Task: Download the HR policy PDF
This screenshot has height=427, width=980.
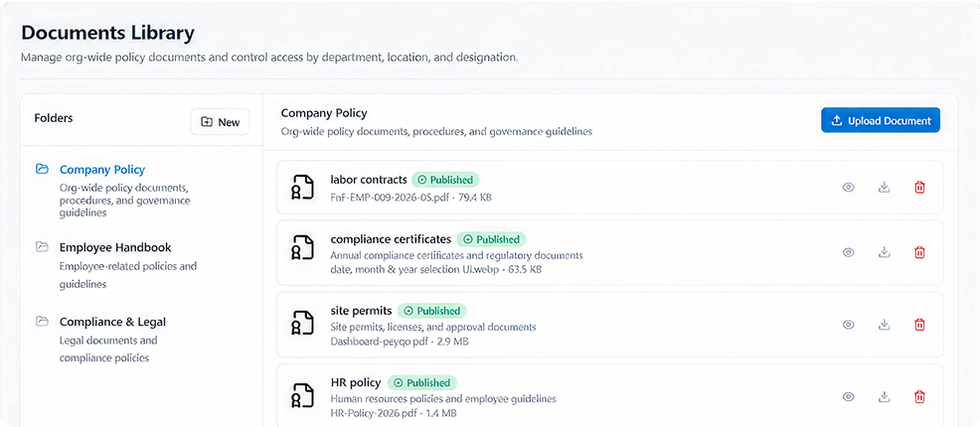Action: pyautogui.click(x=884, y=396)
